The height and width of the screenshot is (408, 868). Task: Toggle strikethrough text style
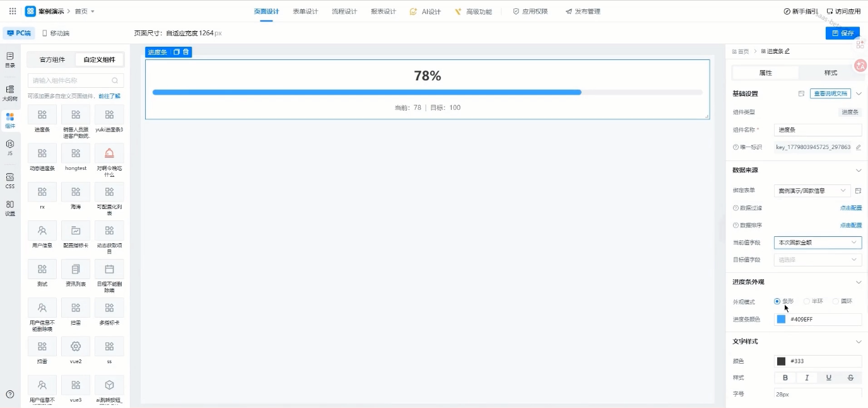point(850,378)
